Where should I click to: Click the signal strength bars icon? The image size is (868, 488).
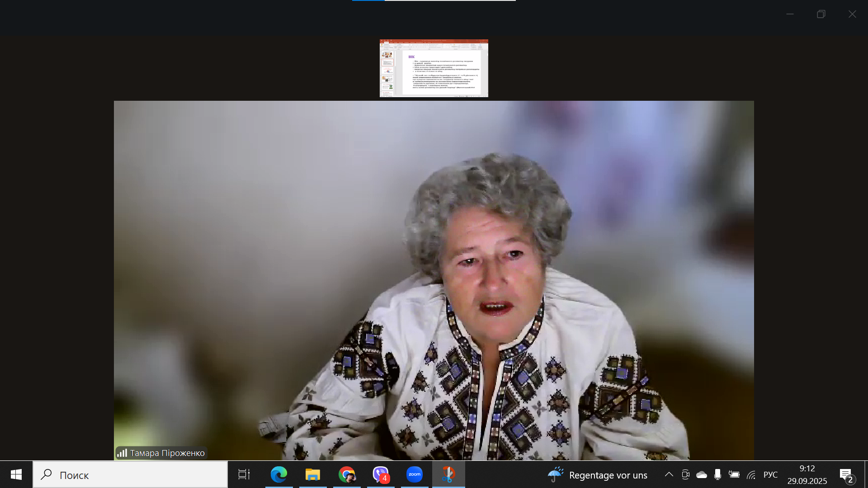point(122,453)
